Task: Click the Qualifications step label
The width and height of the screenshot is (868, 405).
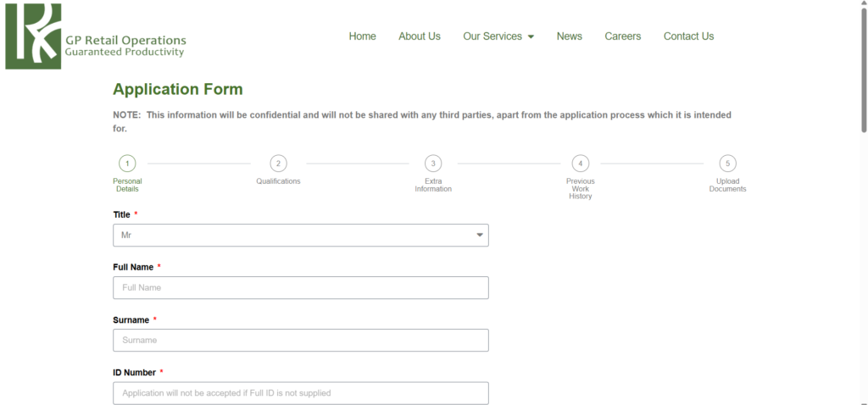Action: tap(278, 181)
